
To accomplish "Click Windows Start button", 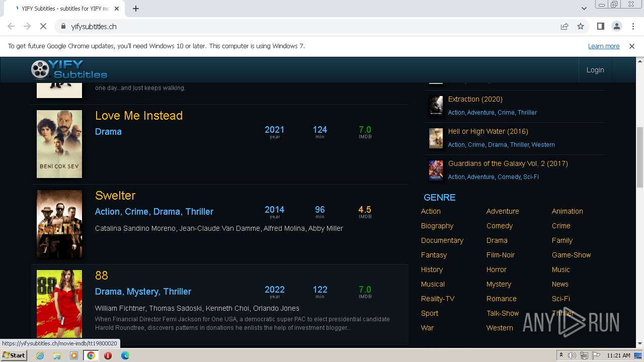I will pos(14,355).
